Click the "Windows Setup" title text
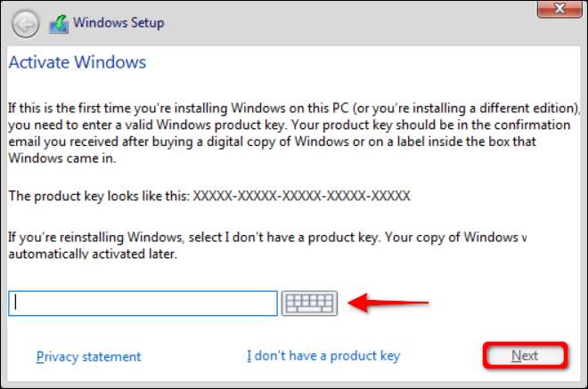Screen dimensions: 588x389 [119, 23]
